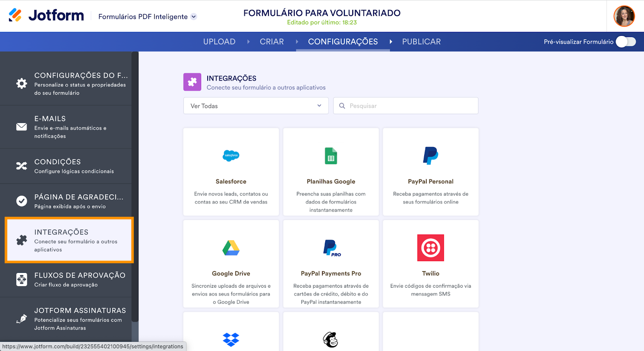The width and height of the screenshot is (644, 351).
Task: Click the red Twilio icon
Action: pyautogui.click(x=431, y=248)
